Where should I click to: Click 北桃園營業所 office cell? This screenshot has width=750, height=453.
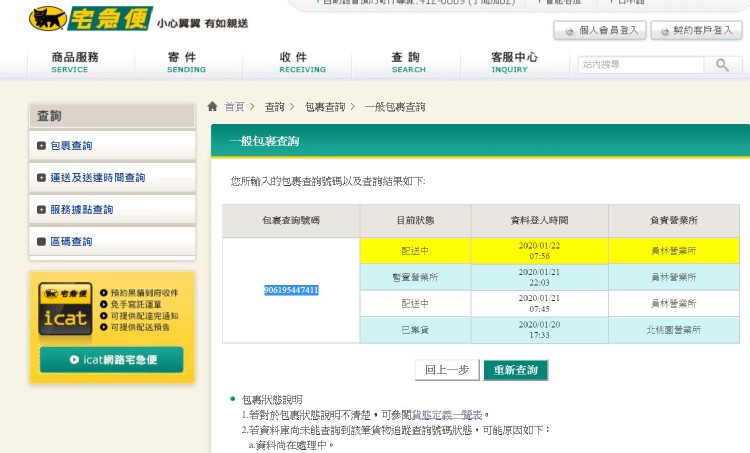(x=674, y=330)
